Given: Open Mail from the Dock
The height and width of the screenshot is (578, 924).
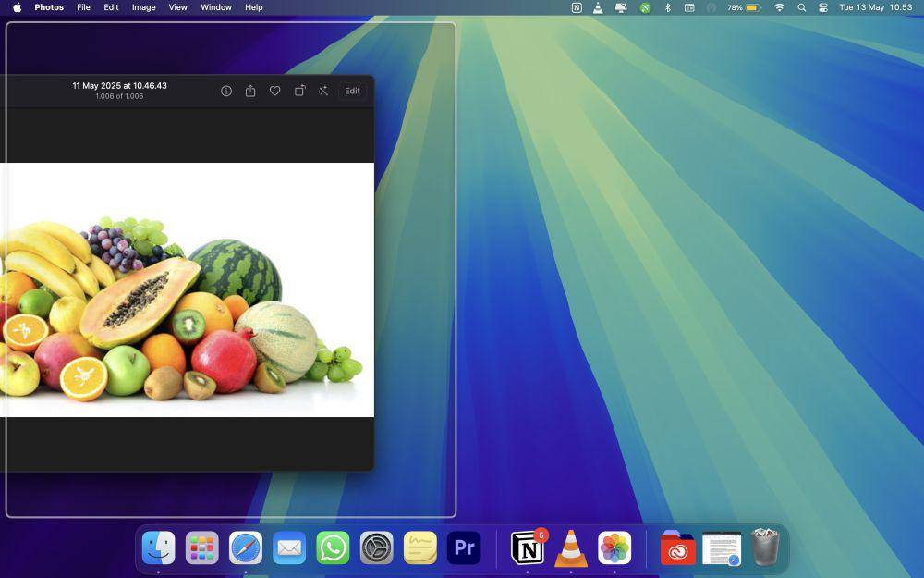Looking at the screenshot, I should [x=289, y=547].
